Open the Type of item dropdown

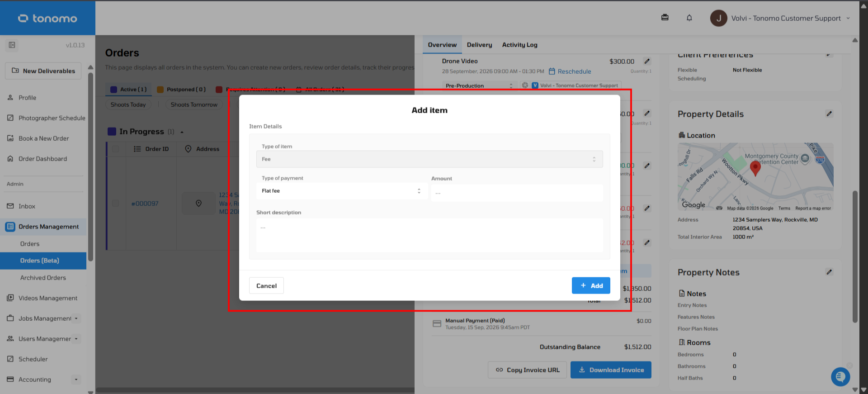tap(429, 159)
